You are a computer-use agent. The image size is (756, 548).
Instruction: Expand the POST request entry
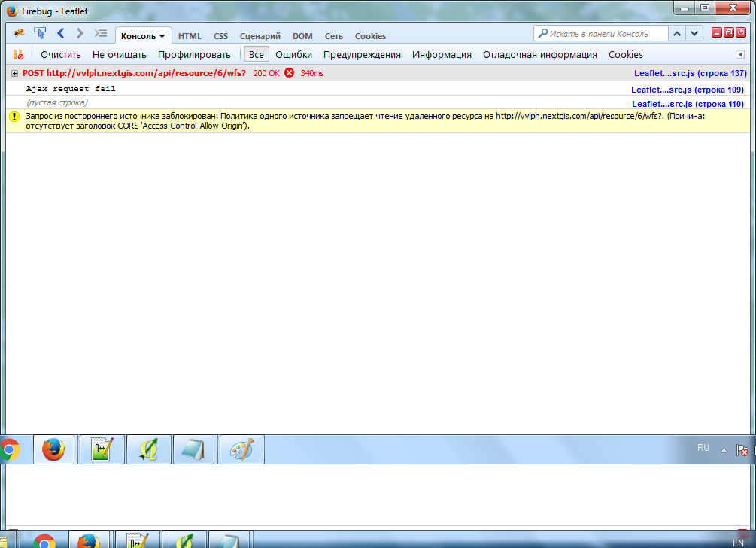[x=14, y=73]
